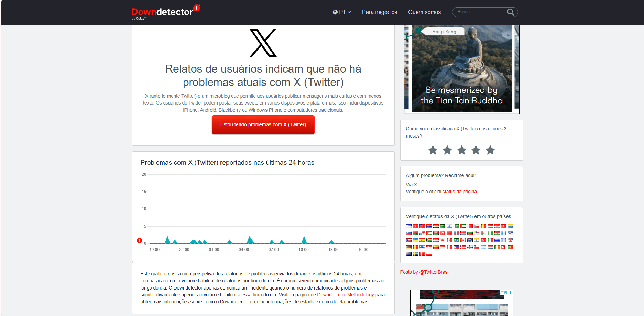Image resolution: width=644 pixels, height=316 pixels.
Task: Click the magnifying glass search icon
Action: pyautogui.click(x=511, y=12)
